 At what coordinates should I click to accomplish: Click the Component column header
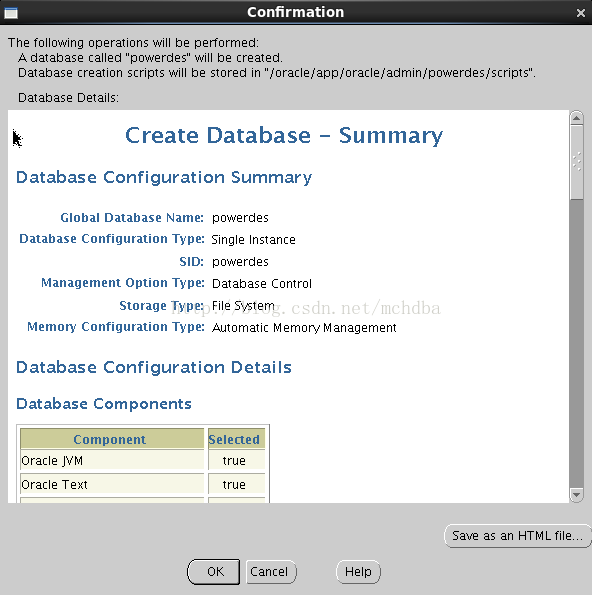[x=112, y=439]
